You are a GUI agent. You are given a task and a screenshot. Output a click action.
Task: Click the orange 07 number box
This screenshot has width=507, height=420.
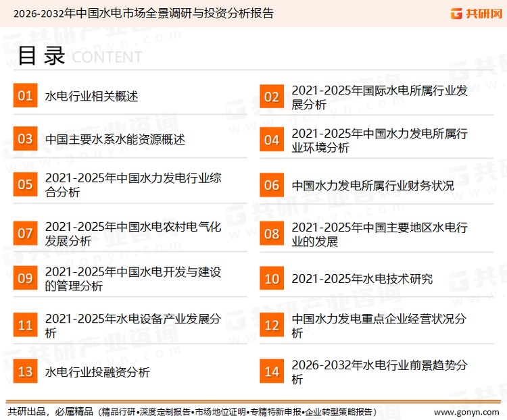click(x=25, y=233)
